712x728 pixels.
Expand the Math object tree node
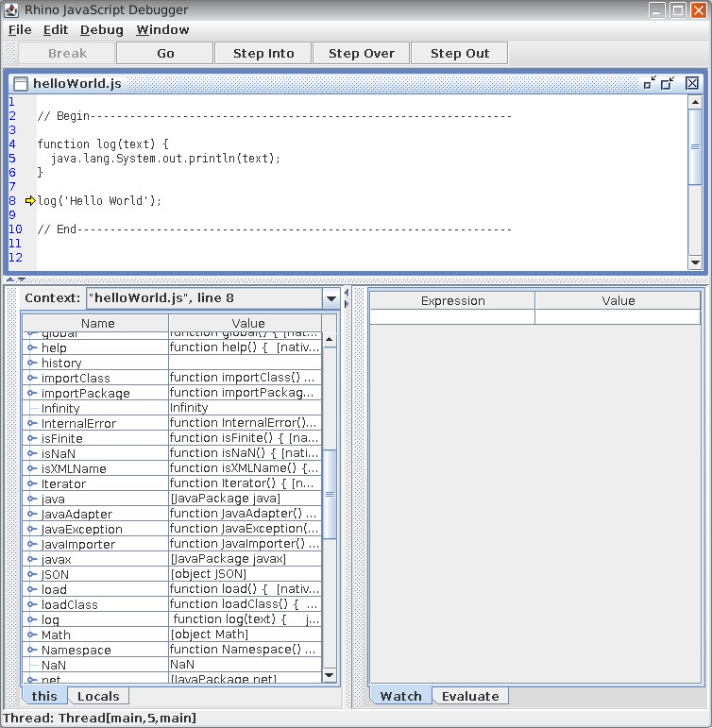pos(31,635)
